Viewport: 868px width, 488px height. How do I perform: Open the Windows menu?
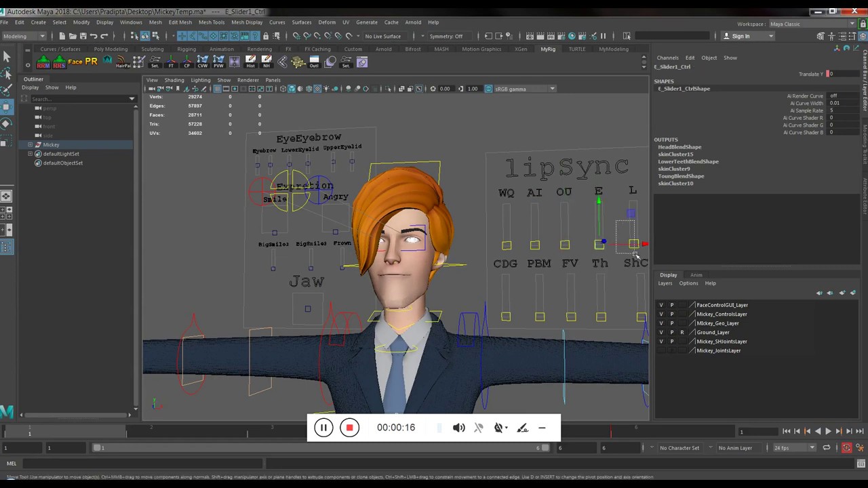point(131,22)
